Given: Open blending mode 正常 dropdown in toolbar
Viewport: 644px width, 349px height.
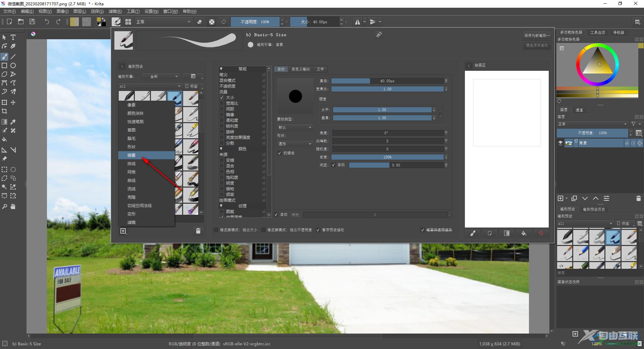Looking at the screenshot, I should click(163, 22).
